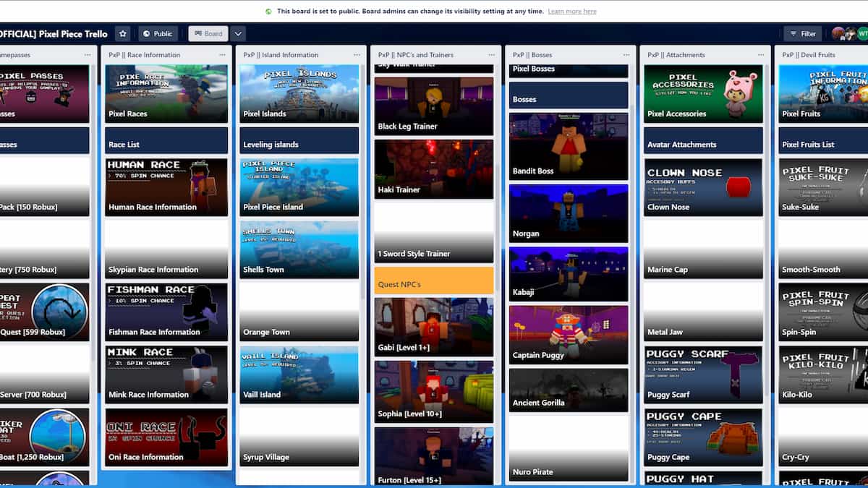Open the Puggy Scarf accessory card
The height and width of the screenshot is (488, 868).
tap(703, 374)
